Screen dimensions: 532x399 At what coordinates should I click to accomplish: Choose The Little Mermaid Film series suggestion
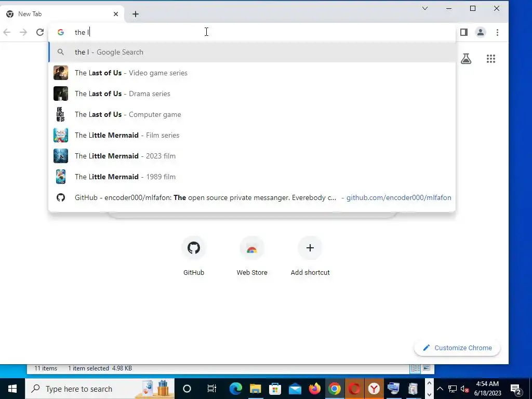click(252, 135)
